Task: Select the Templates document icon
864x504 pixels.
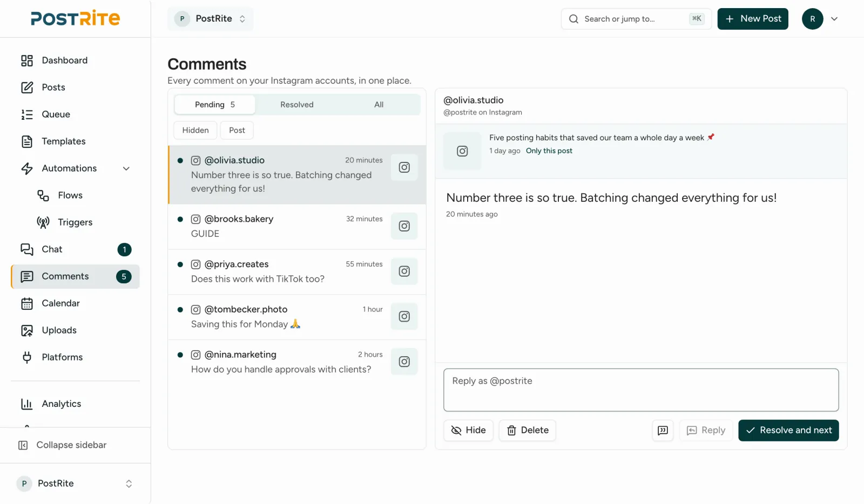Action: [x=27, y=141]
